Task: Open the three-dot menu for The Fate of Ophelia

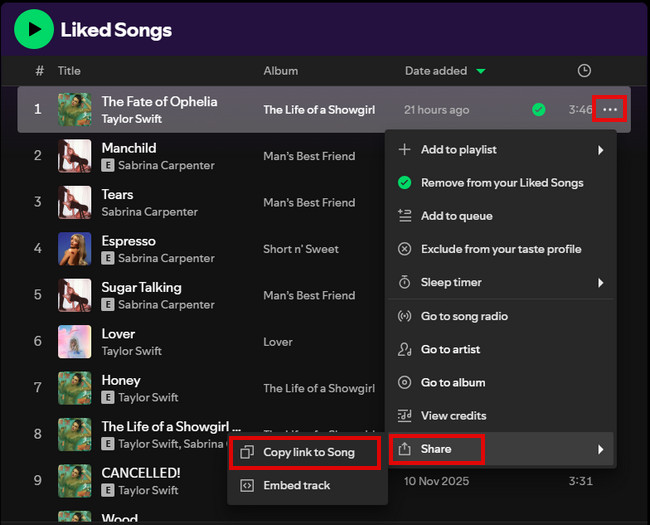Action: [x=610, y=109]
